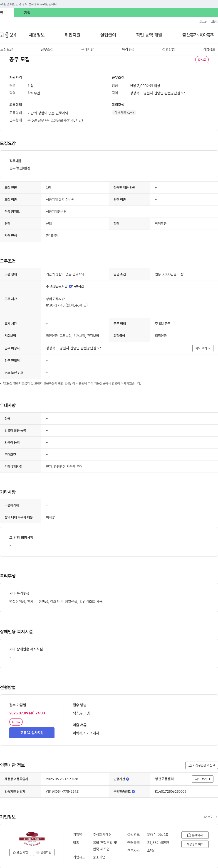Block listing with 열람차단 button
Viewport: 218px width, 868px height.
[x=44, y=852]
